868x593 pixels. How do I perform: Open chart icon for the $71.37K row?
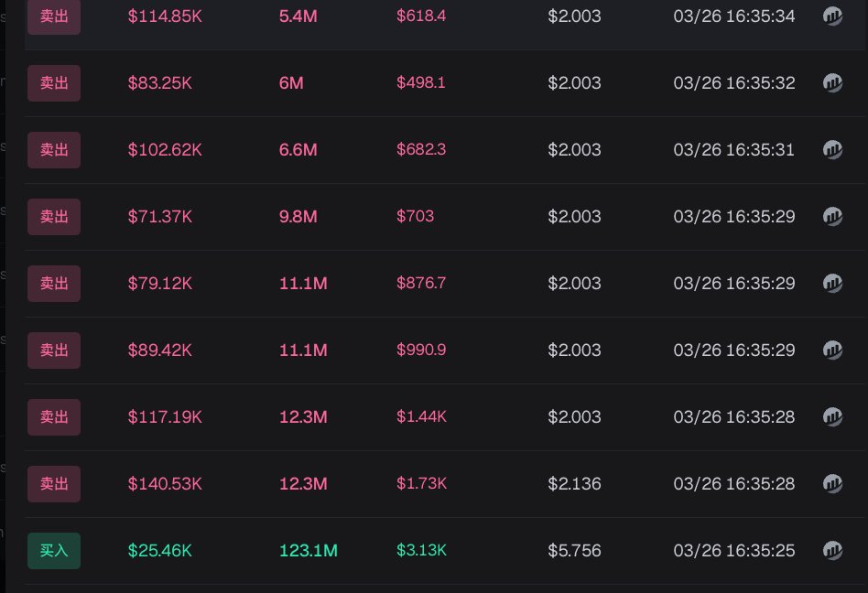pyautogui.click(x=832, y=216)
